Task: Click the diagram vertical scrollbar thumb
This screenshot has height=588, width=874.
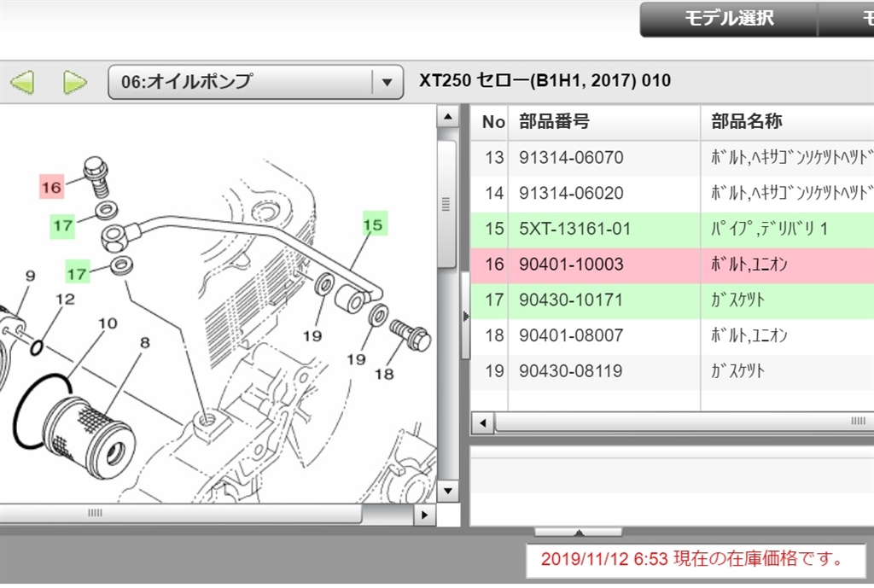Action: [446, 204]
